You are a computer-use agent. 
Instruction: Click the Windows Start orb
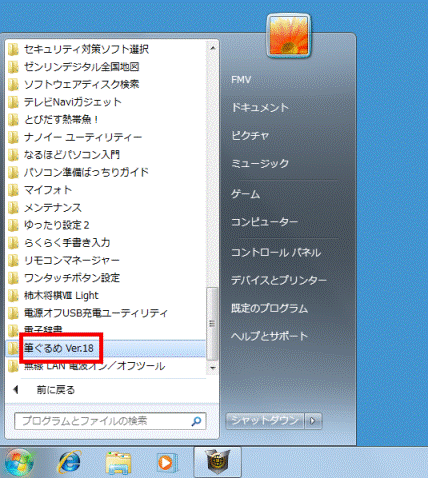pos(19,462)
